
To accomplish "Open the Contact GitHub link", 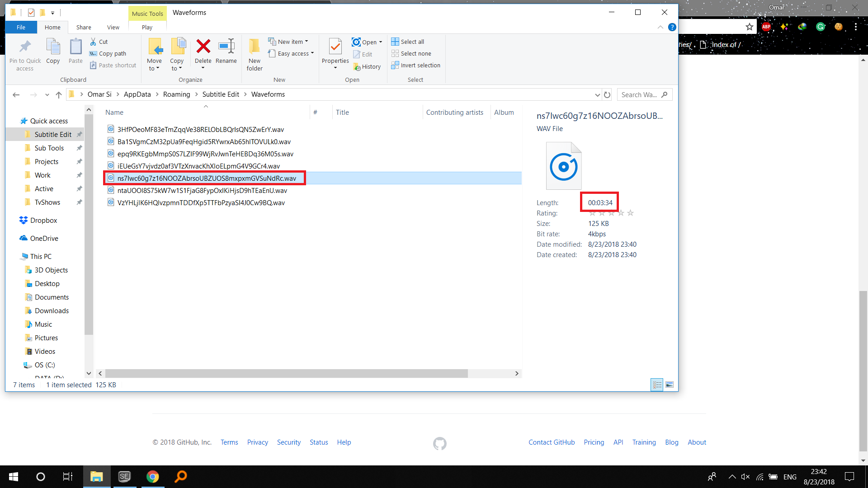I will coord(552,442).
